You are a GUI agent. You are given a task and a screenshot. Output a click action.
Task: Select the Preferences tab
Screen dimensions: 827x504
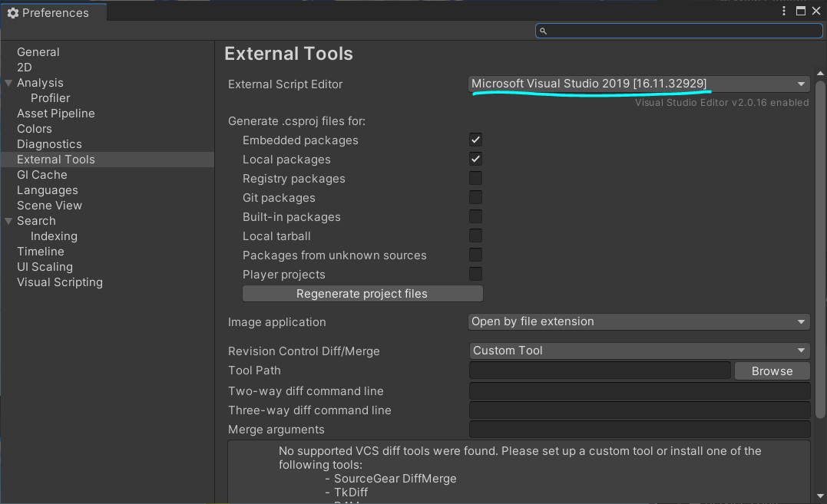[54, 12]
